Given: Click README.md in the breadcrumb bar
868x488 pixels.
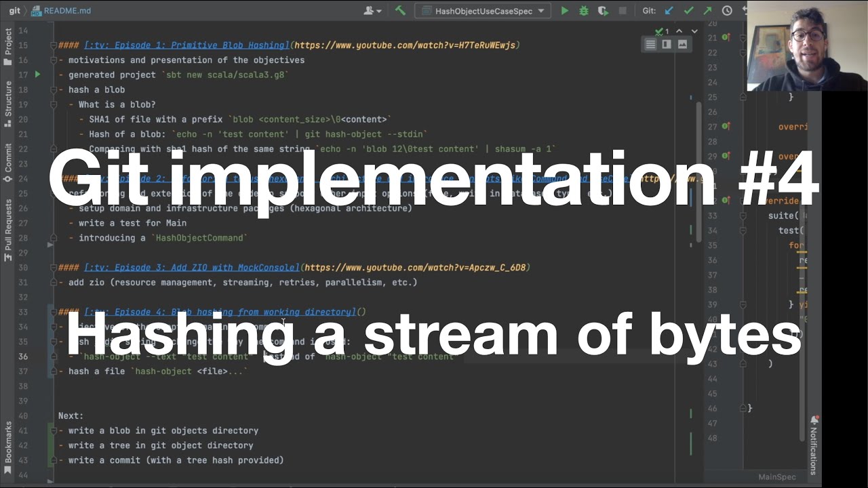Looking at the screenshot, I should pos(61,11).
